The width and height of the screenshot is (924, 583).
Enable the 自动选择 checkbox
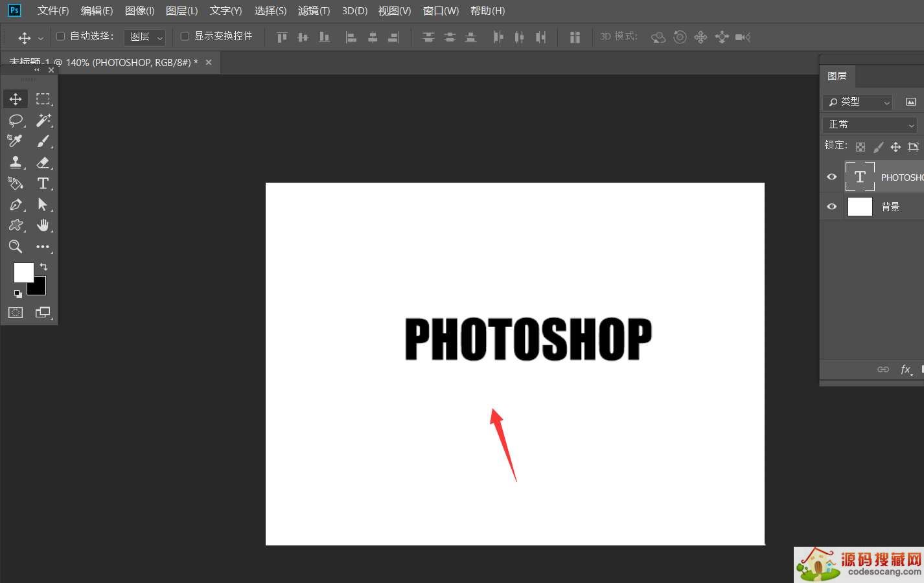(x=61, y=36)
